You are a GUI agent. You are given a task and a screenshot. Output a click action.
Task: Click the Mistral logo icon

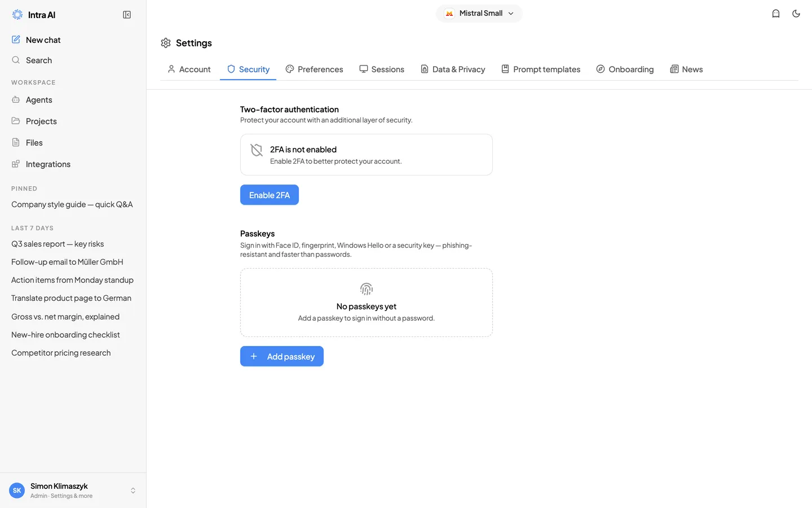[x=449, y=14]
